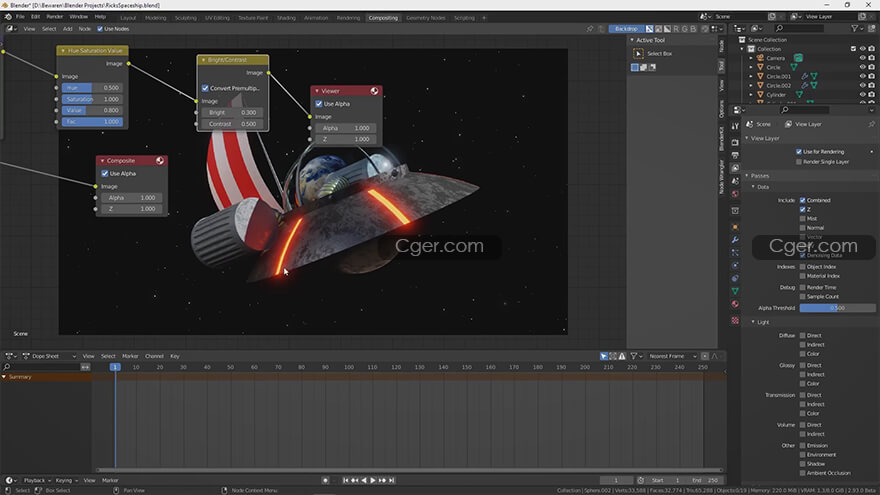Expand the Camera item in the outliner
The width and height of the screenshot is (880, 495).
tap(751, 58)
